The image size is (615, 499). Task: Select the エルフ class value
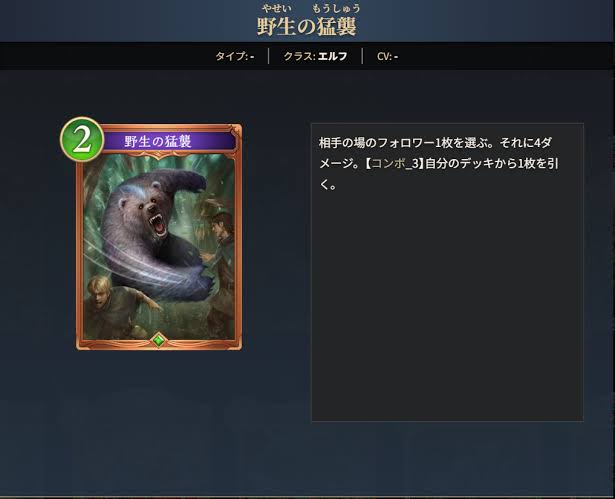click(333, 56)
